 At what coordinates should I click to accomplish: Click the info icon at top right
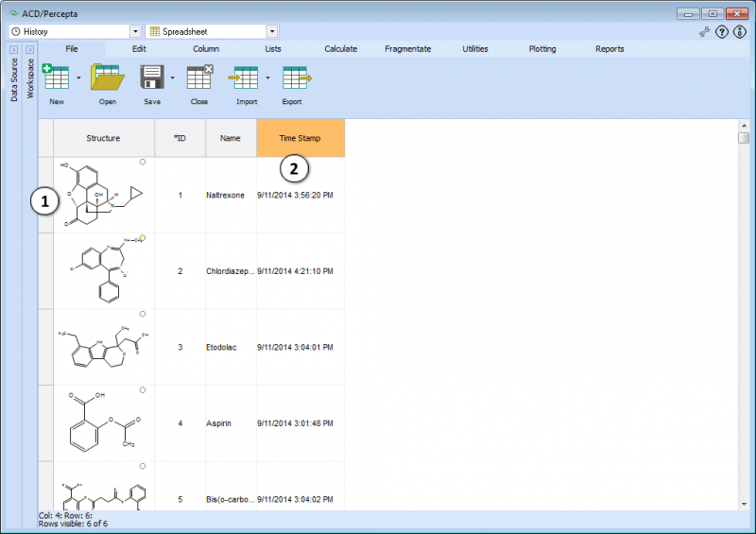739,32
